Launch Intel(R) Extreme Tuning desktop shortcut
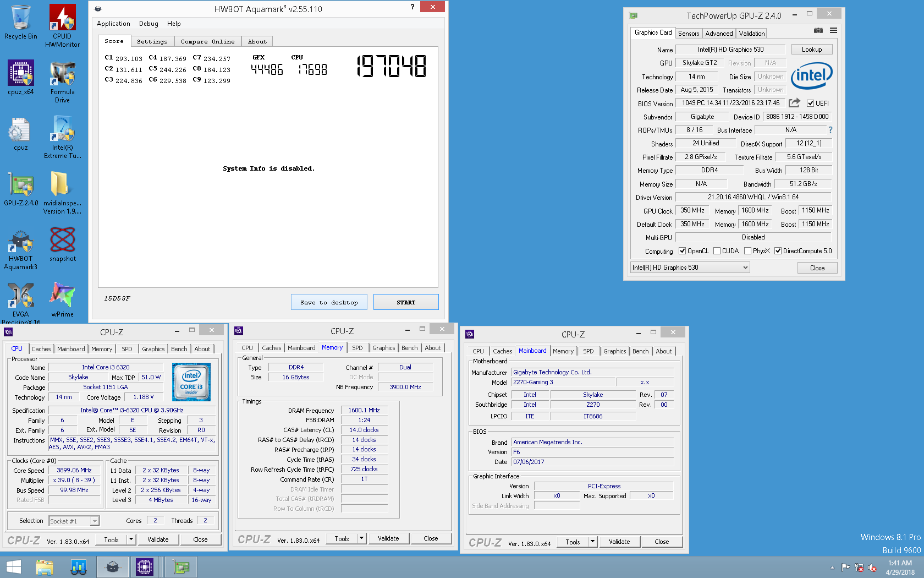The height and width of the screenshot is (578, 924). pos(62,137)
